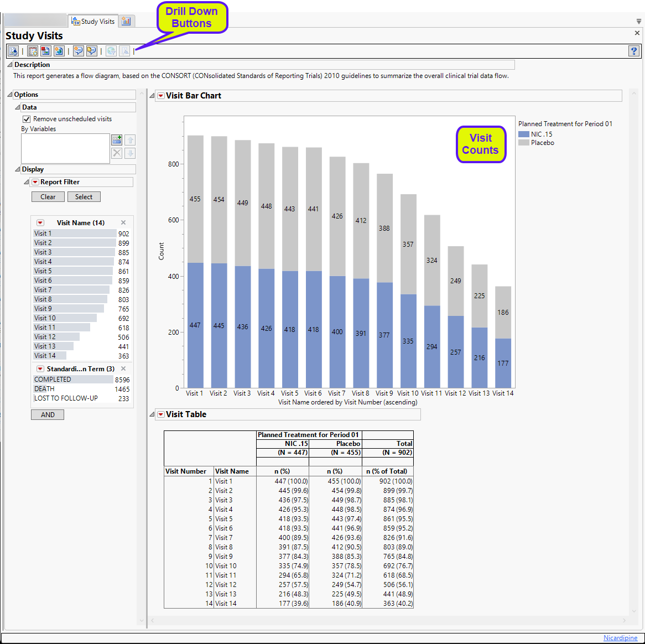Screen dimensions: 645x644
Task: Click the NIC .15 legend color swatch
Action: (x=523, y=134)
